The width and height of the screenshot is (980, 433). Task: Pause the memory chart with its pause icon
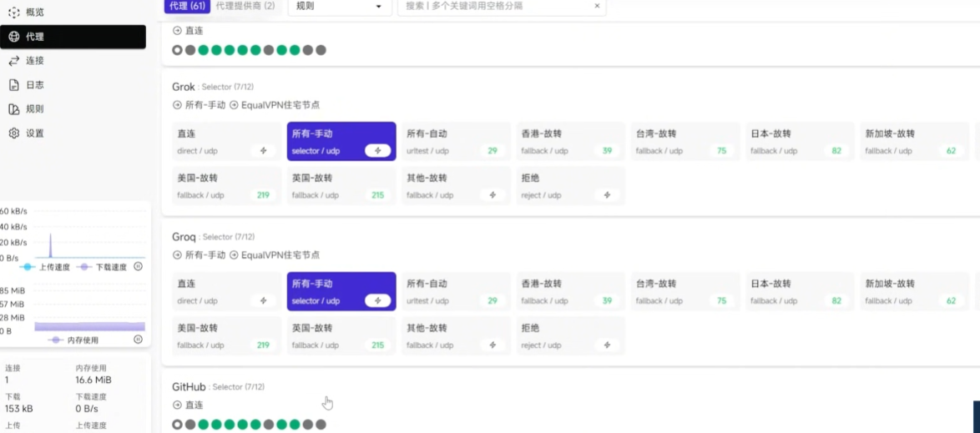coord(138,340)
